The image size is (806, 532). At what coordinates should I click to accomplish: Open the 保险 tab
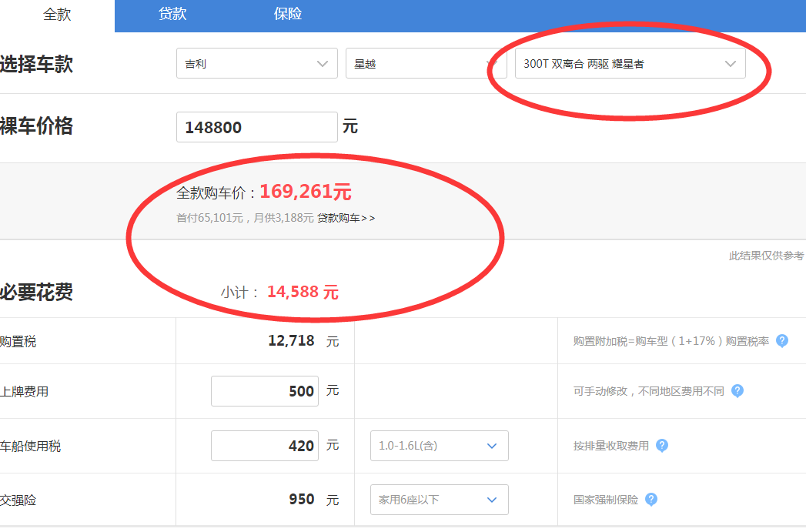pos(287,14)
